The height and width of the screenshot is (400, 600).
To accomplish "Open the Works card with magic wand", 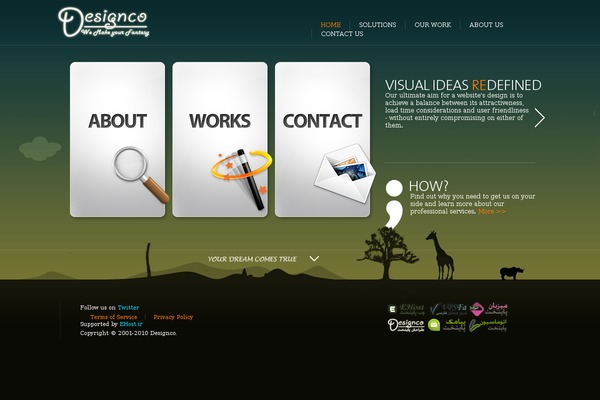I will [220, 139].
